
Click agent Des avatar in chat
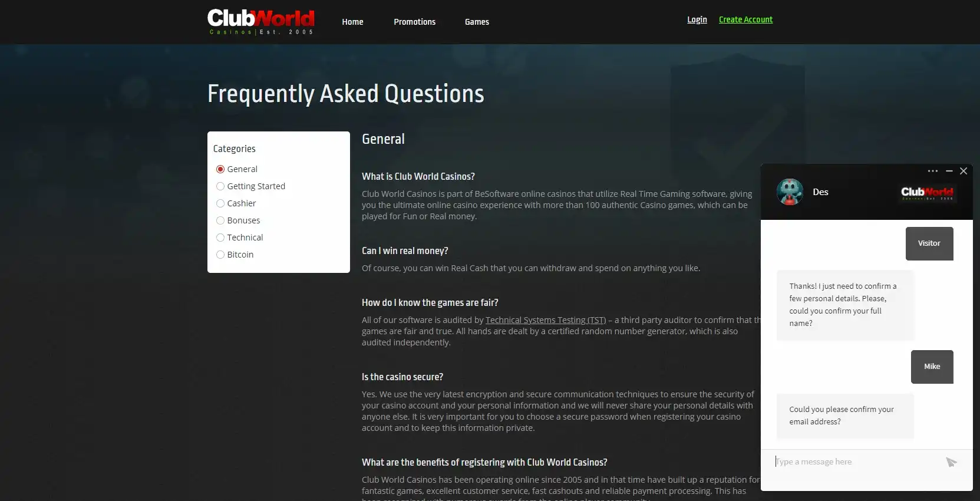790,192
